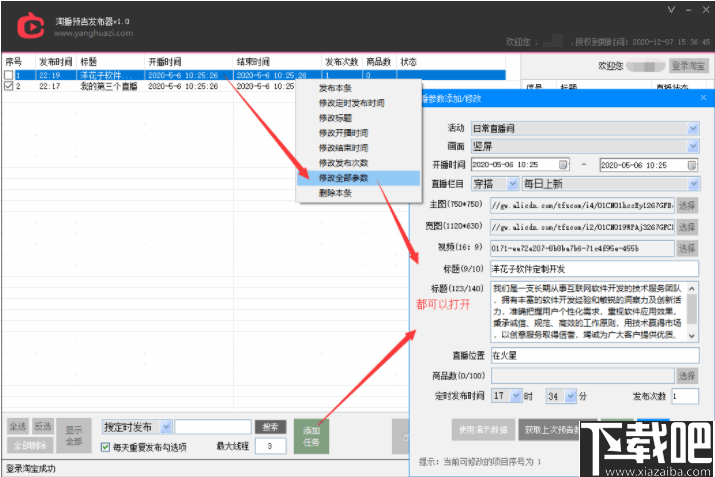
Task: Click the 使用演示数据 button
Action: 483,430
